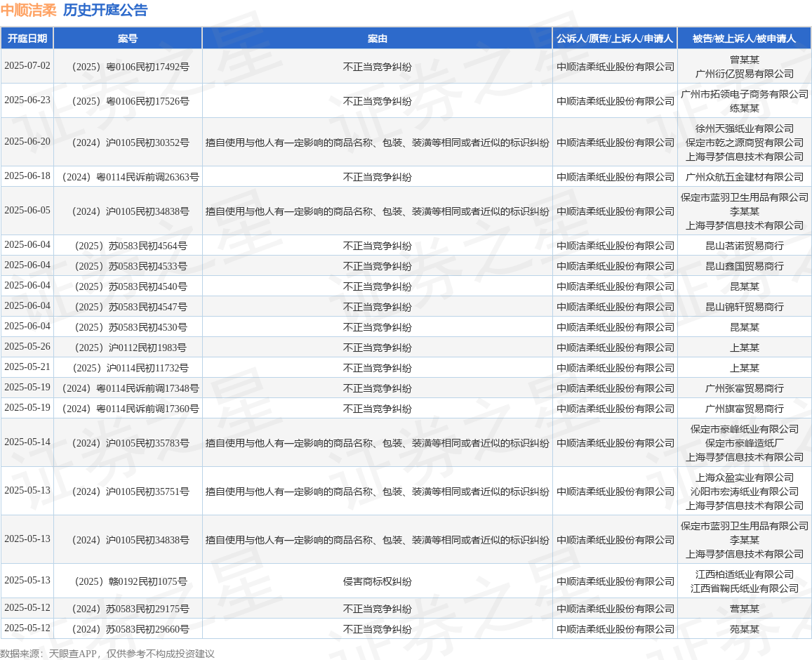Screen dimensions: 812x660
Task: Click defendant 沁阳市宏涛纸业有限公司
Action: point(744,491)
